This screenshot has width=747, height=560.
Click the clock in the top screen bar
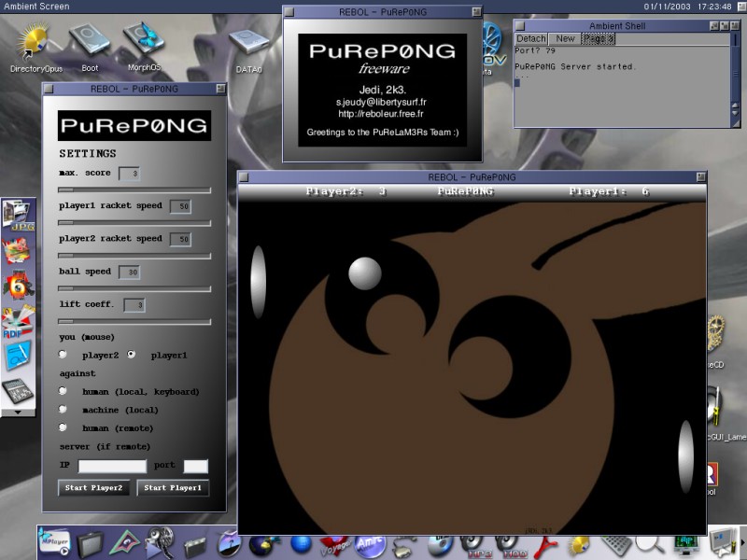pos(688,7)
